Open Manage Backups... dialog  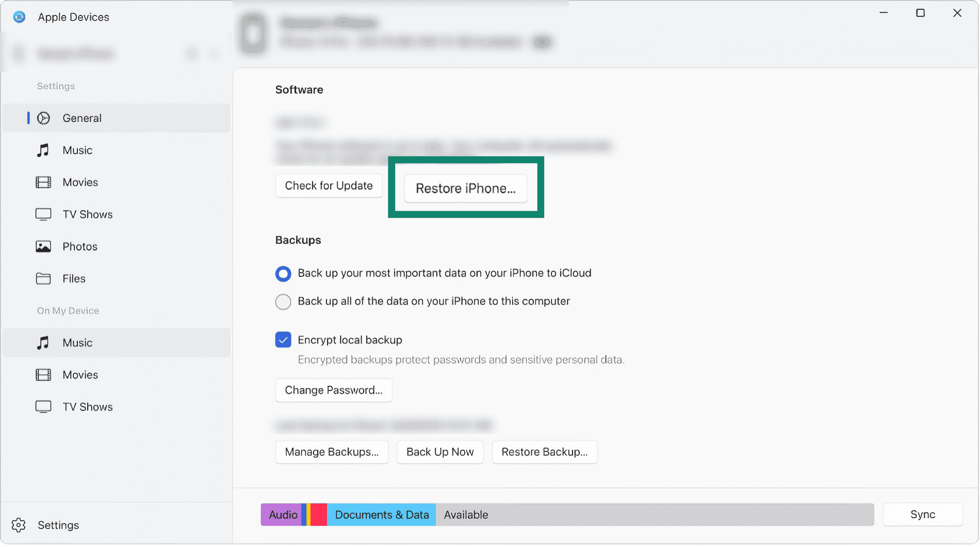pyautogui.click(x=332, y=452)
